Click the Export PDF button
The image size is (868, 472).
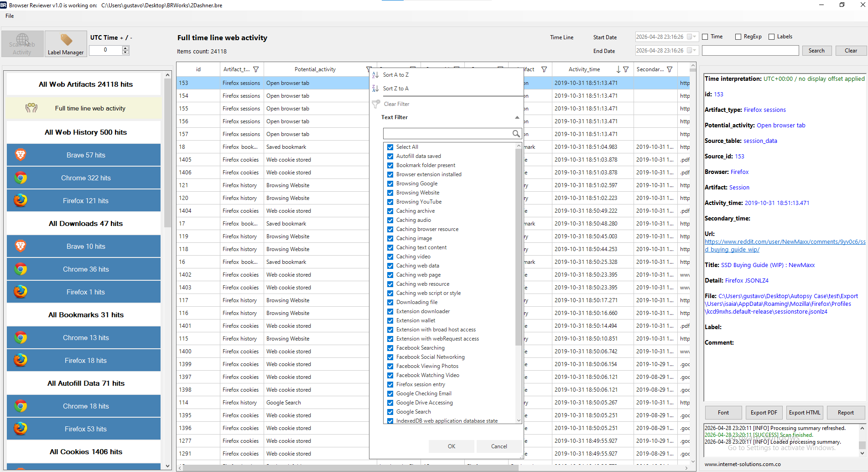764,413
